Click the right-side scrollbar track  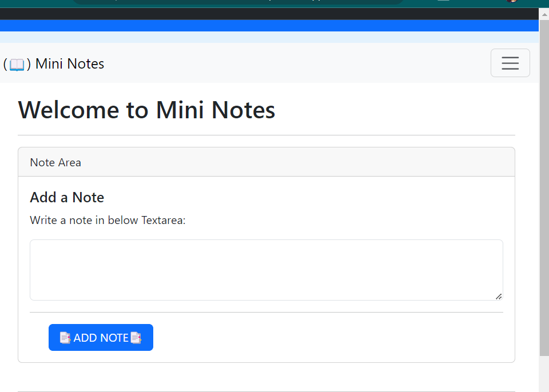click(x=544, y=229)
